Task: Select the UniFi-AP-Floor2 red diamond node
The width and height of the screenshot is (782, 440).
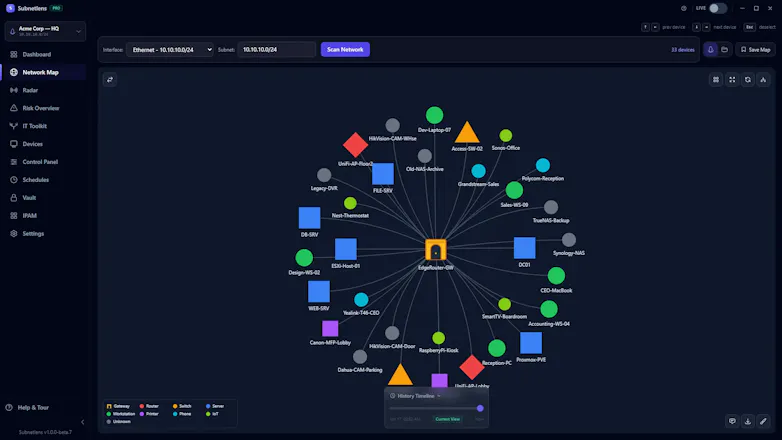Action: [x=356, y=145]
